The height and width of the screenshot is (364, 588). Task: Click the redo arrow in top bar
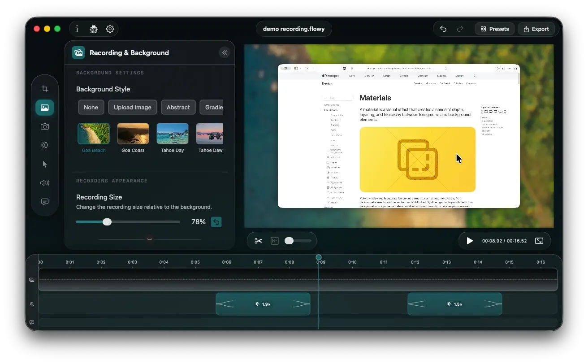(x=460, y=29)
